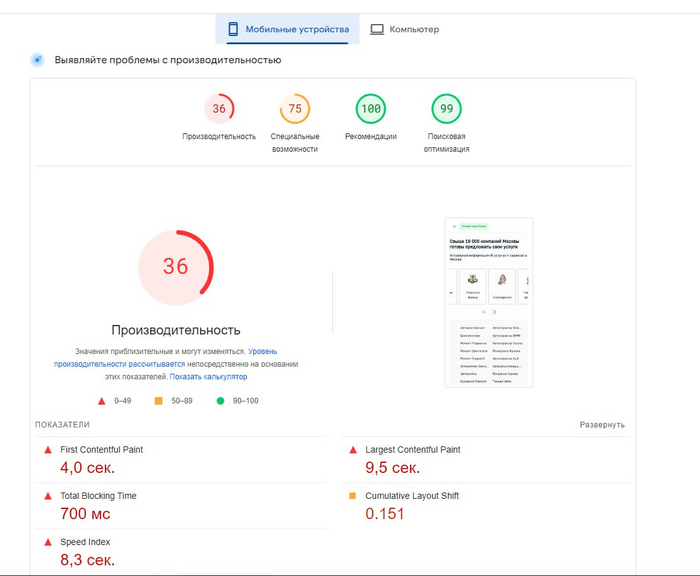Click the orange square beside Cumulative Layout Shift
Viewport: 700px width, 576px height.
[352, 496]
